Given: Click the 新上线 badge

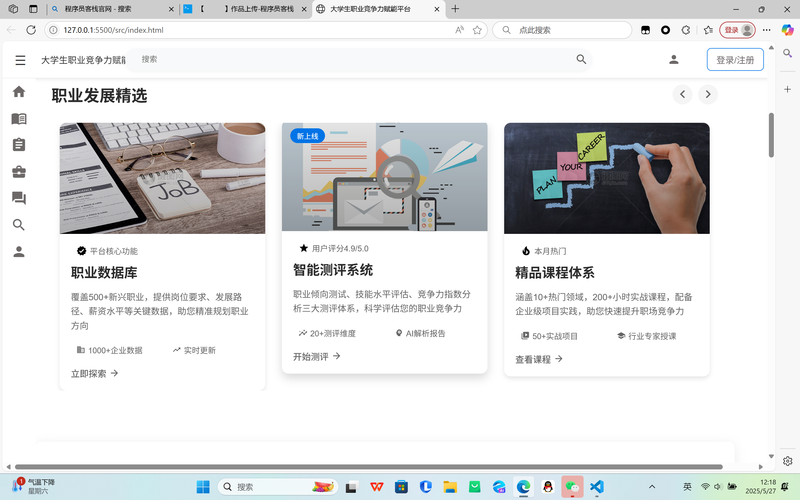Looking at the screenshot, I should point(308,136).
